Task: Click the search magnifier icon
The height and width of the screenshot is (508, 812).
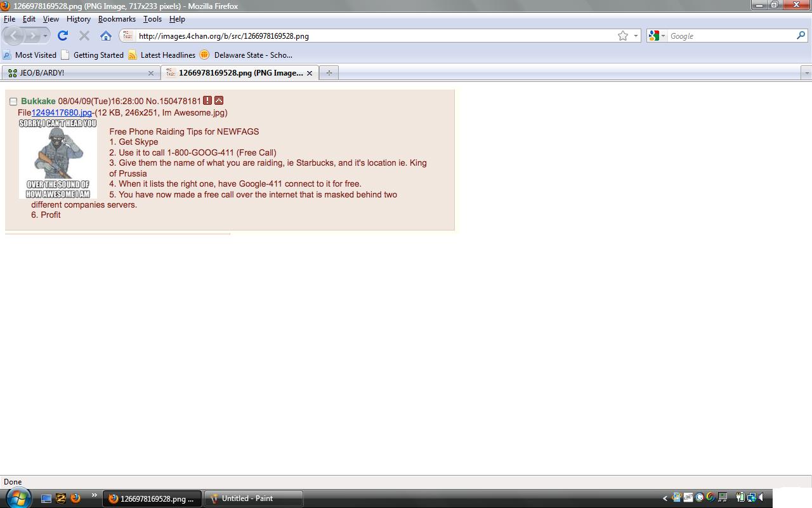Action: [x=801, y=36]
